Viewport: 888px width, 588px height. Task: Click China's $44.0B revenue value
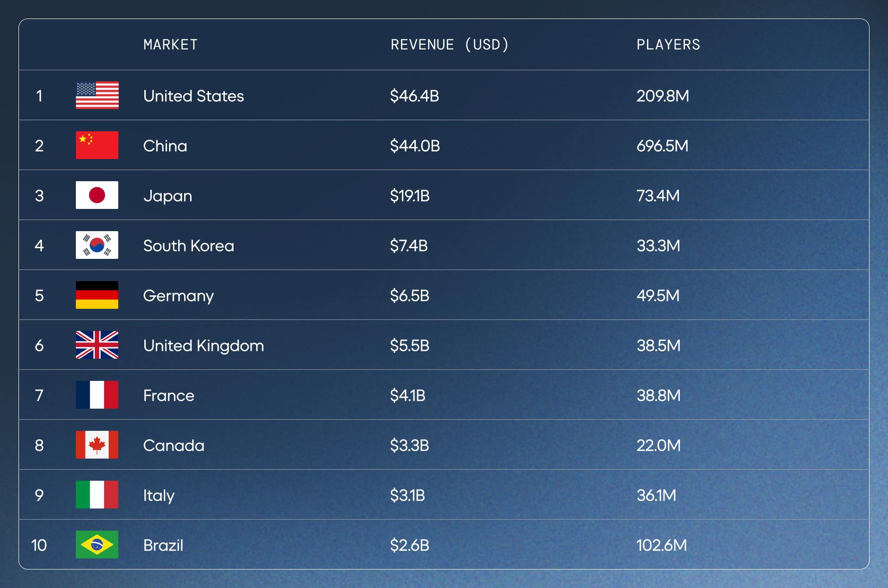415,146
